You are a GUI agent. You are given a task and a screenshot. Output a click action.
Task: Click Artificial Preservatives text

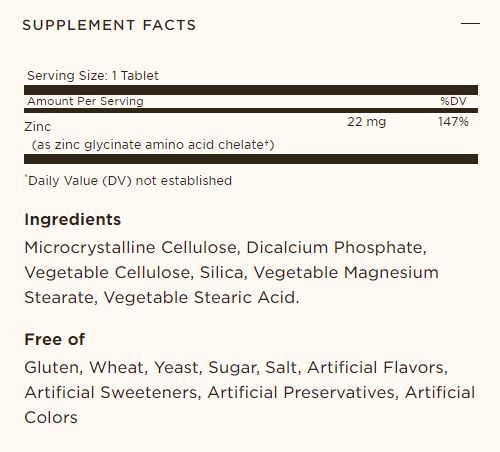point(301,392)
